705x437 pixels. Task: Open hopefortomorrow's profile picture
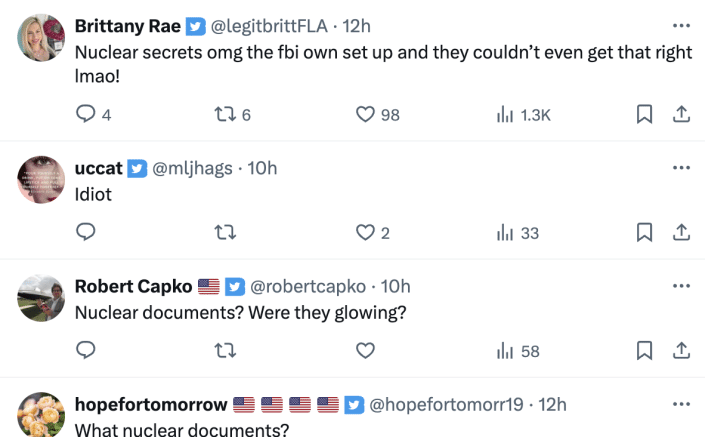tap(42, 413)
